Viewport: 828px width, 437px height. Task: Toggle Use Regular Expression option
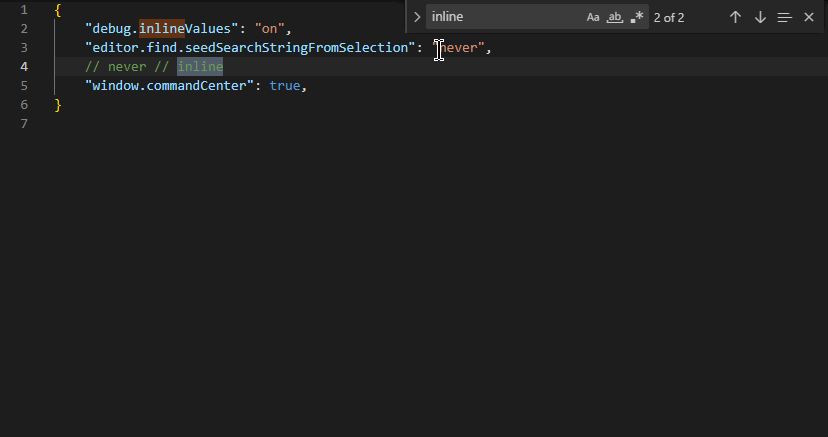coord(637,17)
